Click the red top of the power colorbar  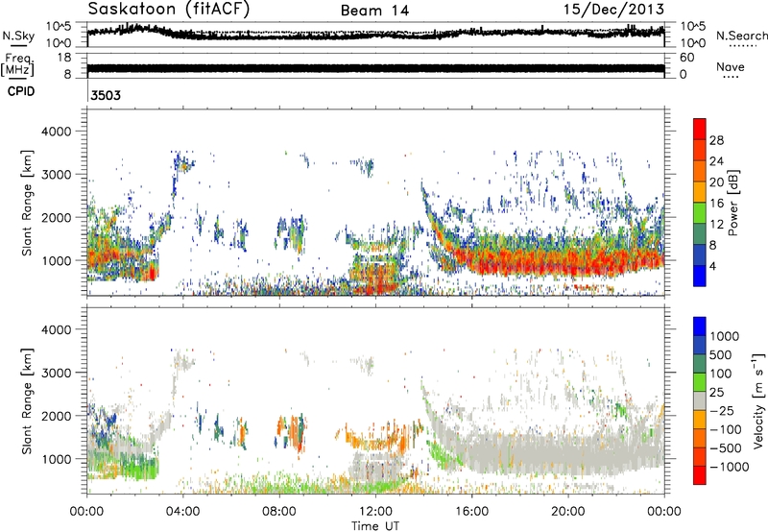coord(700,129)
